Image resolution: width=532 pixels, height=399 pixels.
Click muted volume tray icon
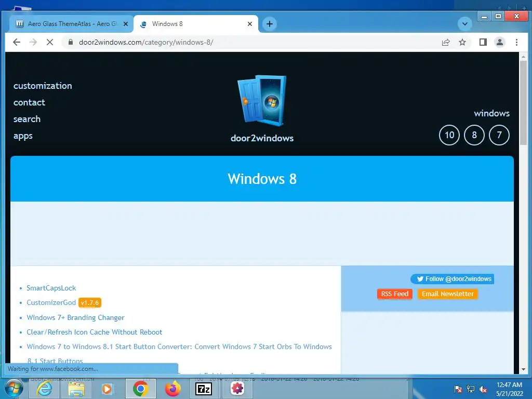click(x=483, y=389)
